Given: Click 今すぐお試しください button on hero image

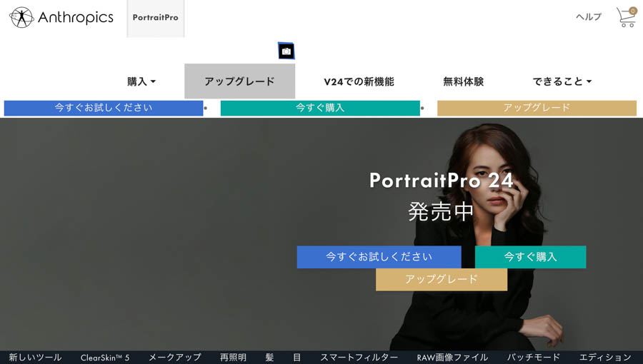Looking at the screenshot, I should click(x=379, y=257).
